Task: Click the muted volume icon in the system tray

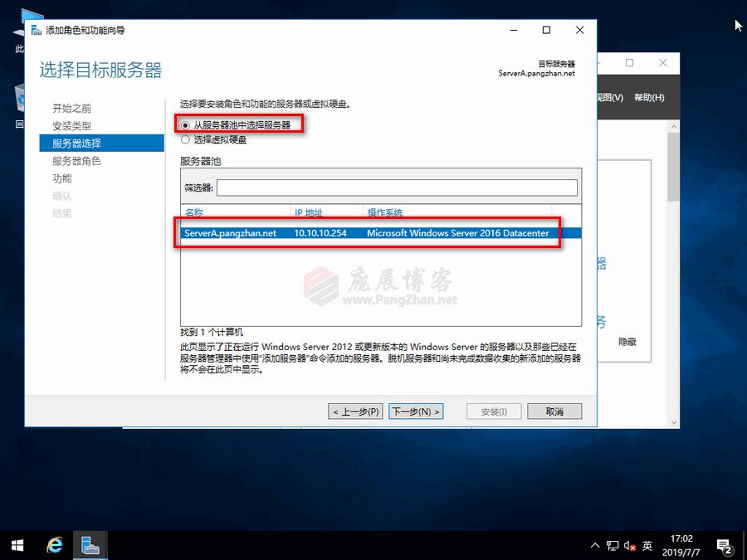Action: pyautogui.click(x=629, y=545)
